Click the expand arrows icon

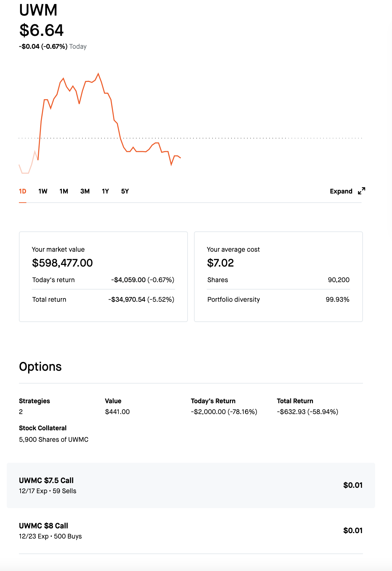[x=362, y=191]
